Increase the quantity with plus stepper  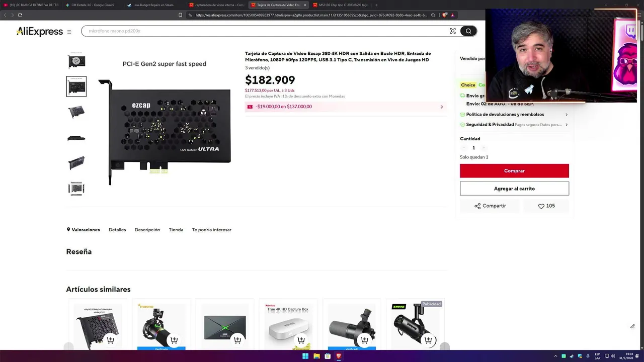pos(484,148)
